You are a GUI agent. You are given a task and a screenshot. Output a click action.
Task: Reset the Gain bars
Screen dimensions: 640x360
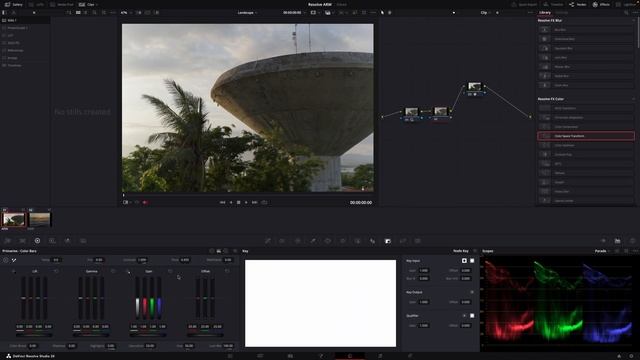(x=170, y=271)
